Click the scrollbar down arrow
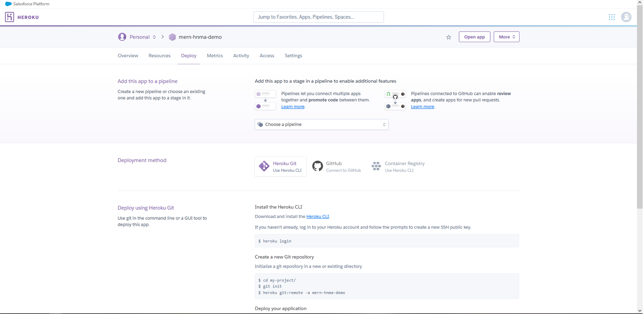This screenshot has height=314, width=644. 640,311
